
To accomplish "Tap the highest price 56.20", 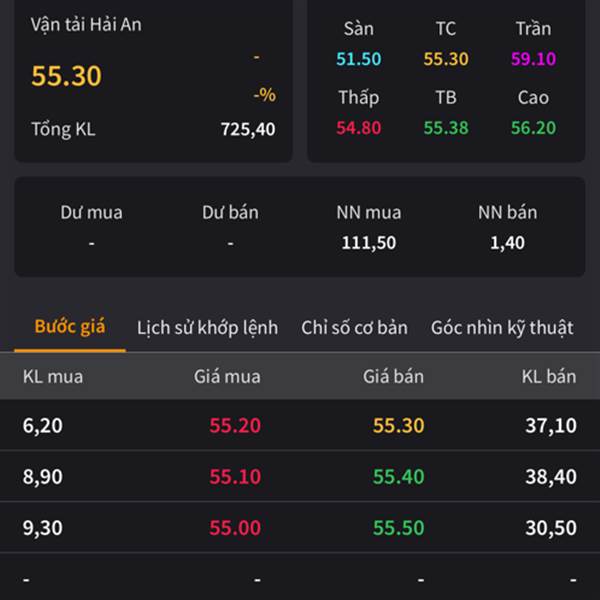I will pos(533,127).
